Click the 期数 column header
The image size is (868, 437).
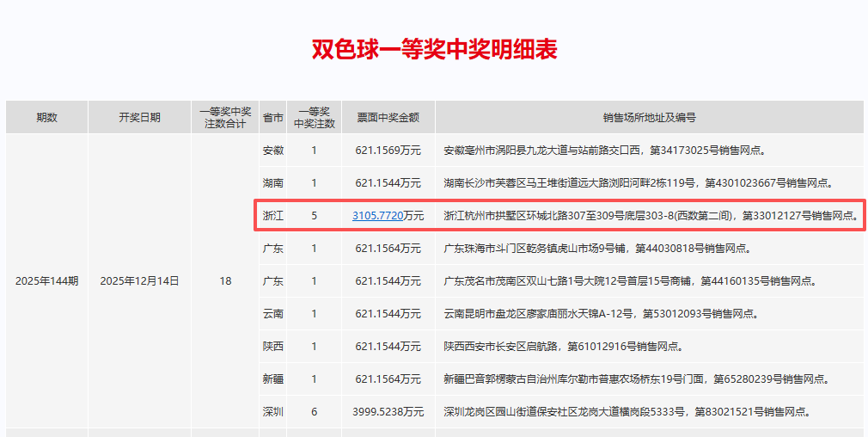pyautogui.click(x=46, y=118)
